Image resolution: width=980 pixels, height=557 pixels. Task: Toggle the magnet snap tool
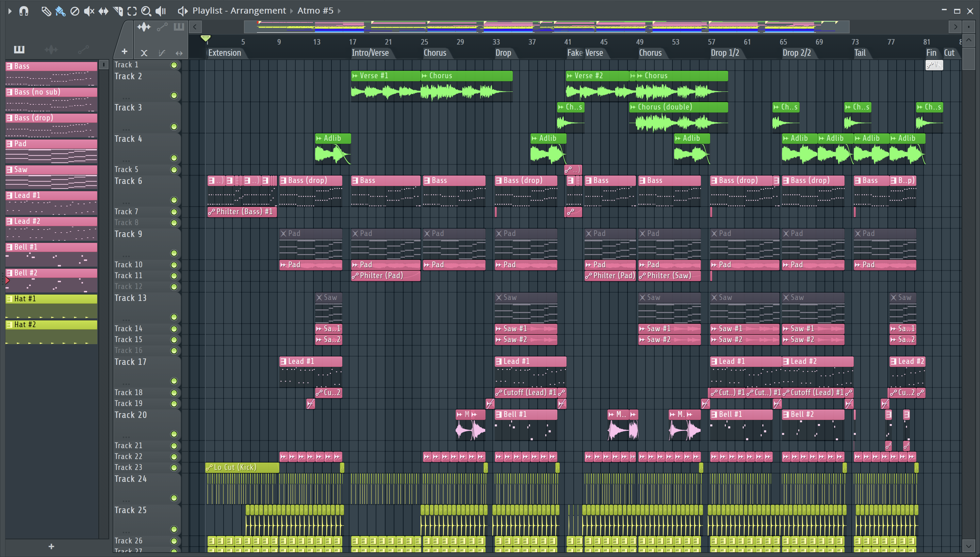click(x=24, y=11)
